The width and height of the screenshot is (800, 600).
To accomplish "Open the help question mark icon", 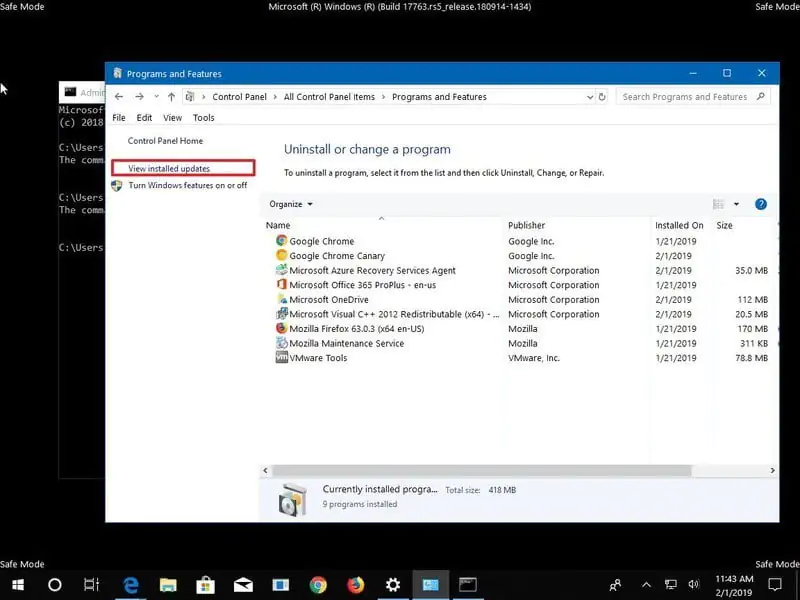I will click(760, 204).
